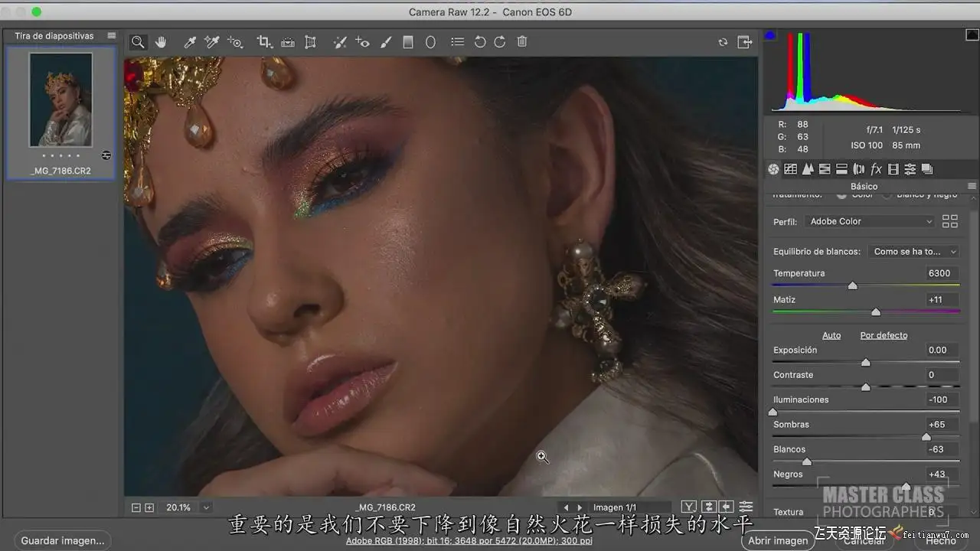Open preview preferences sliders icon
980x551 pixels.
(746, 507)
